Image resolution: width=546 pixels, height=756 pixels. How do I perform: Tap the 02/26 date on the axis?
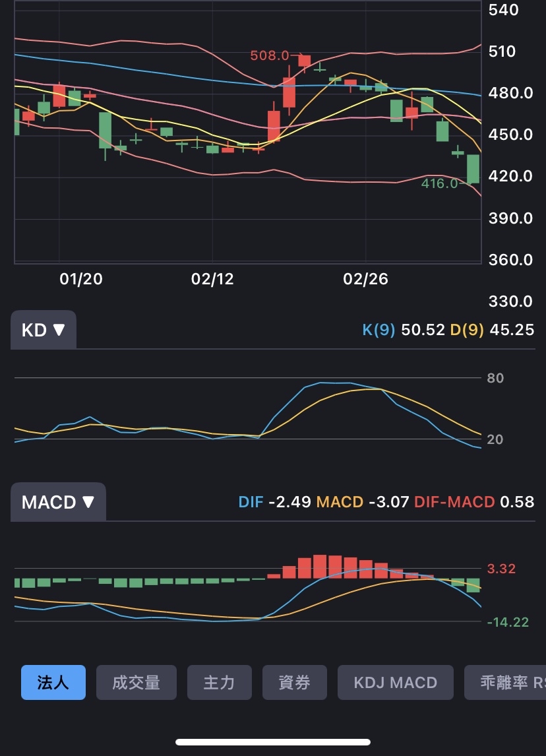(366, 280)
